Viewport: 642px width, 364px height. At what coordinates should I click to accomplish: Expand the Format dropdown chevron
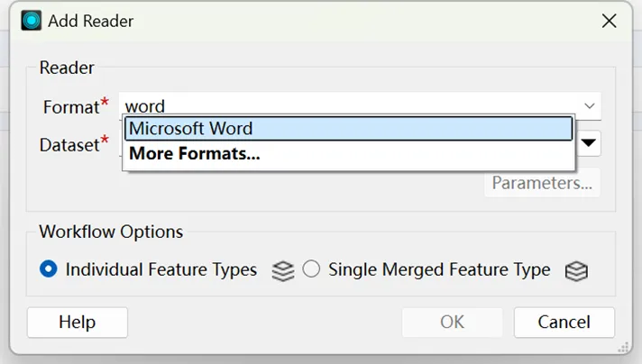[590, 105]
